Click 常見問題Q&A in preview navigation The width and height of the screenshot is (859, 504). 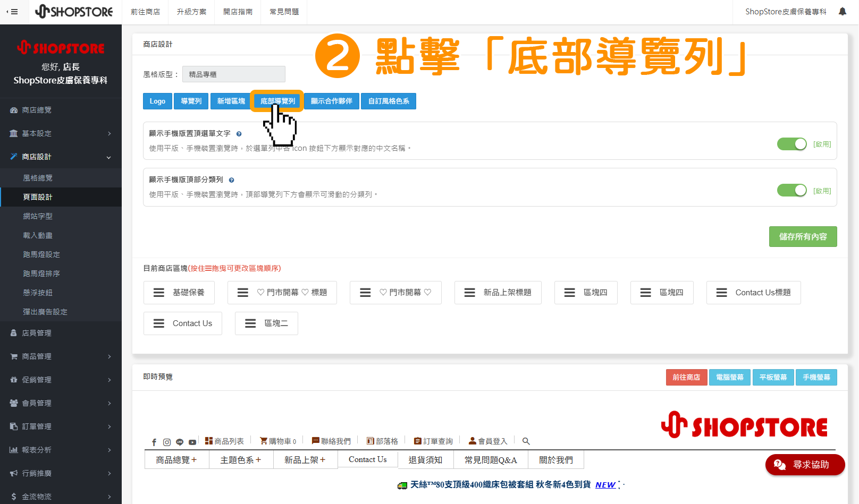491,460
